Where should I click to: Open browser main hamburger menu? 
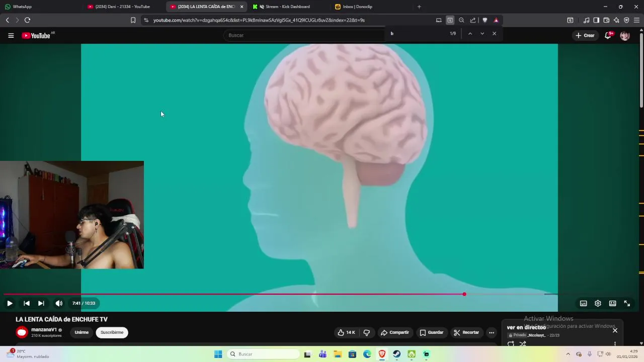pos(636,20)
